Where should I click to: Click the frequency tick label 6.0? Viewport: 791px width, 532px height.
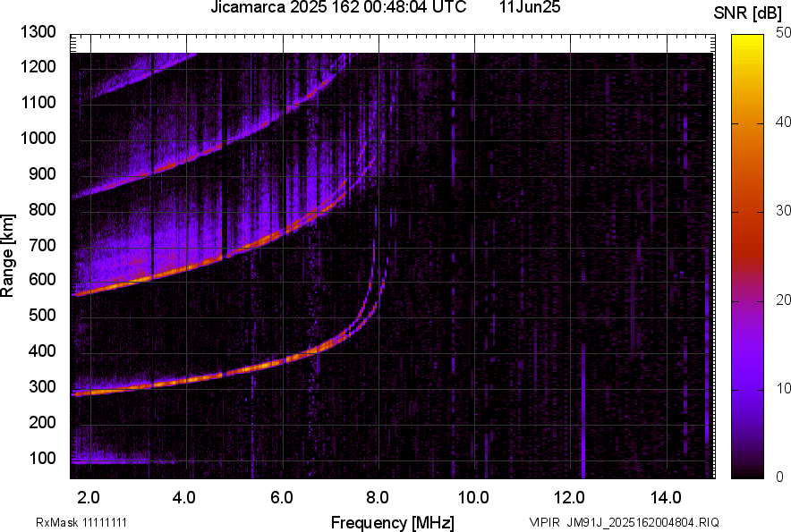tap(282, 498)
